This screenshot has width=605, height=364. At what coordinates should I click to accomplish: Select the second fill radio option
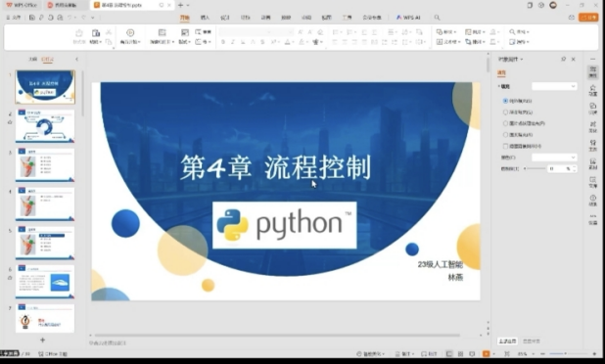(505, 113)
